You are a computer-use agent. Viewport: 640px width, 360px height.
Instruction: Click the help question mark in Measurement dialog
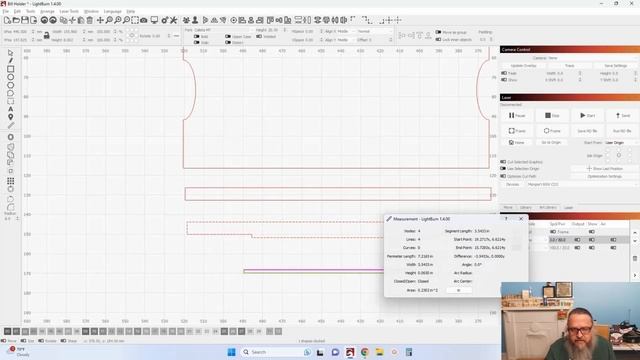pos(506,219)
